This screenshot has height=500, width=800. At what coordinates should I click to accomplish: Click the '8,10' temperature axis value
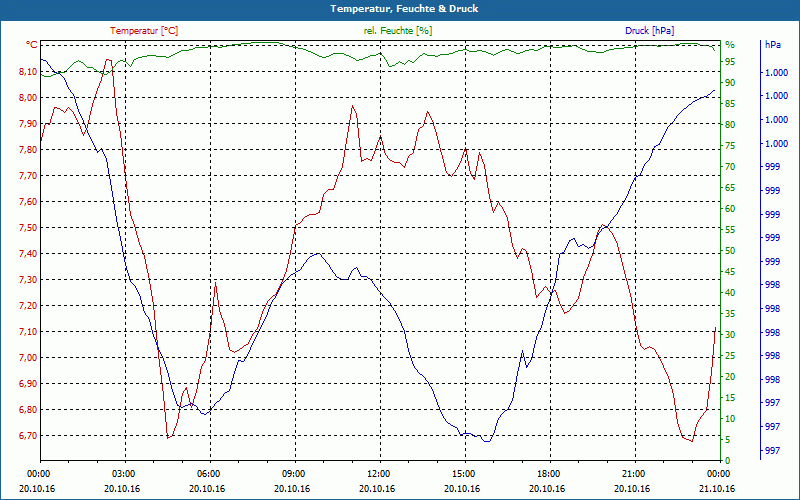click(x=28, y=71)
